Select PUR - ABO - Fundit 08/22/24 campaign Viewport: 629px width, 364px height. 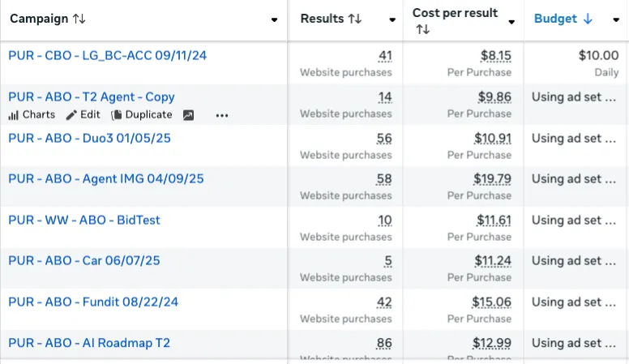click(93, 302)
